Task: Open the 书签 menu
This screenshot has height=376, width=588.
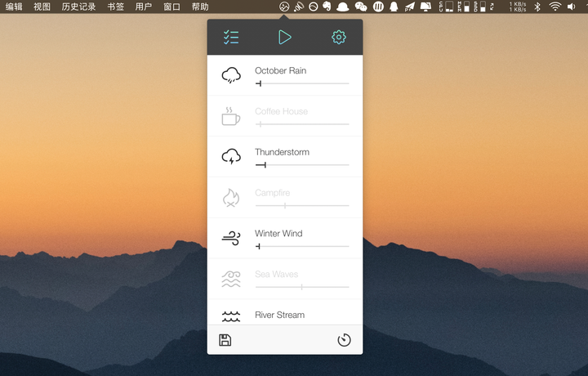Action: click(115, 7)
